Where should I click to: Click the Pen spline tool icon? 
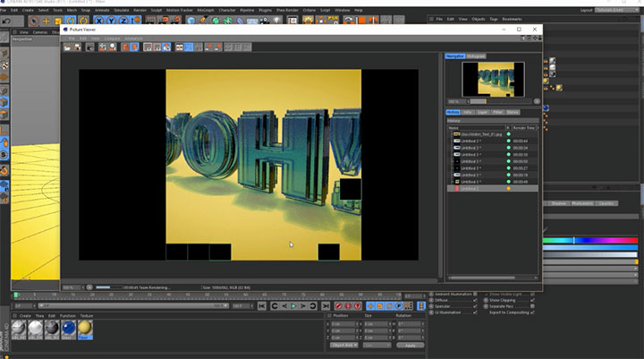pyautogui.click(x=203, y=21)
